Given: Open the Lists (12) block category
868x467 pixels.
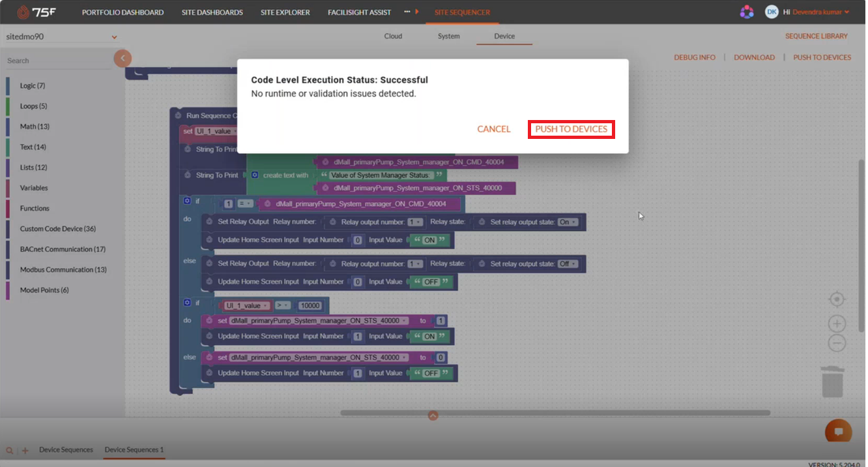Looking at the screenshot, I should [x=33, y=167].
